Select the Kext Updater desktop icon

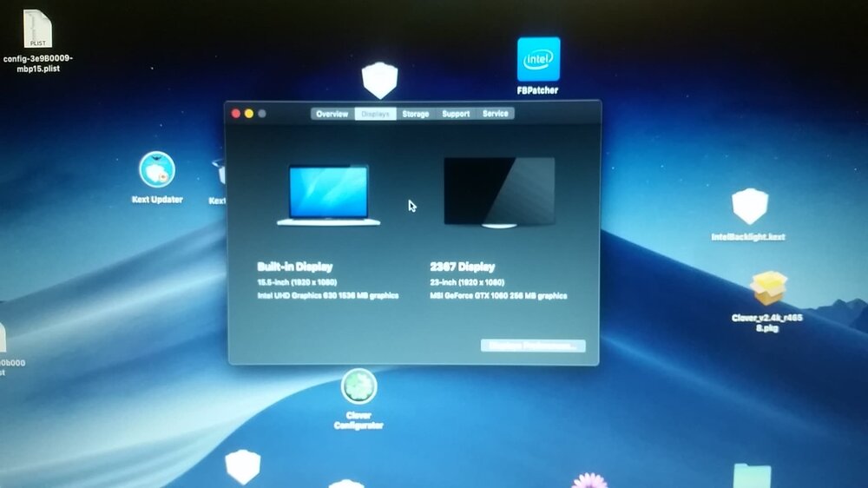point(157,170)
